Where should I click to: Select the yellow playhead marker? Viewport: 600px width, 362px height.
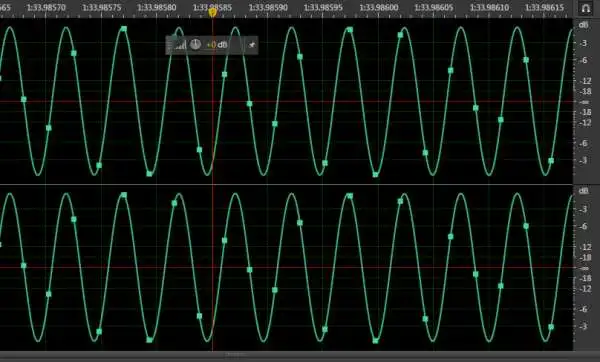[212, 12]
